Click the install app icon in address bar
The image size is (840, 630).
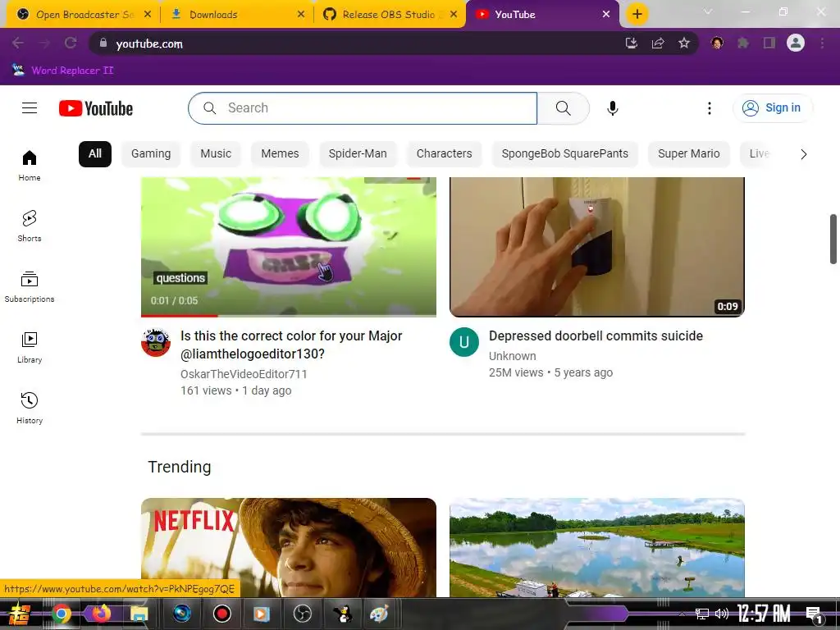coord(632,43)
